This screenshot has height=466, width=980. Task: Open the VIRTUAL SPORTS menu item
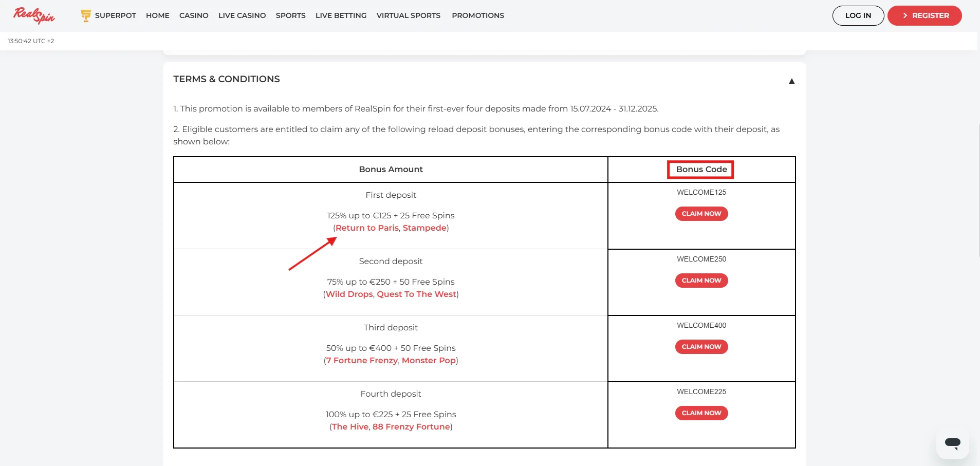click(409, 15)
